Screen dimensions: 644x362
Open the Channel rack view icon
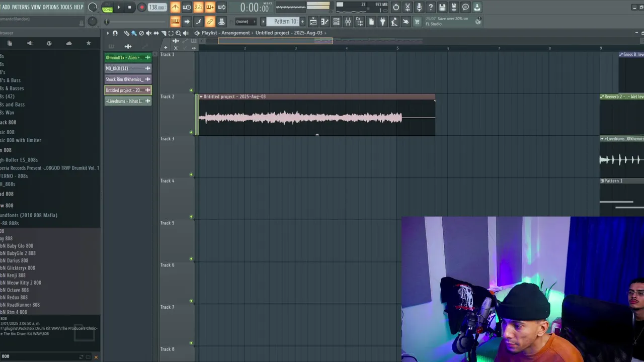pos(336,22)
